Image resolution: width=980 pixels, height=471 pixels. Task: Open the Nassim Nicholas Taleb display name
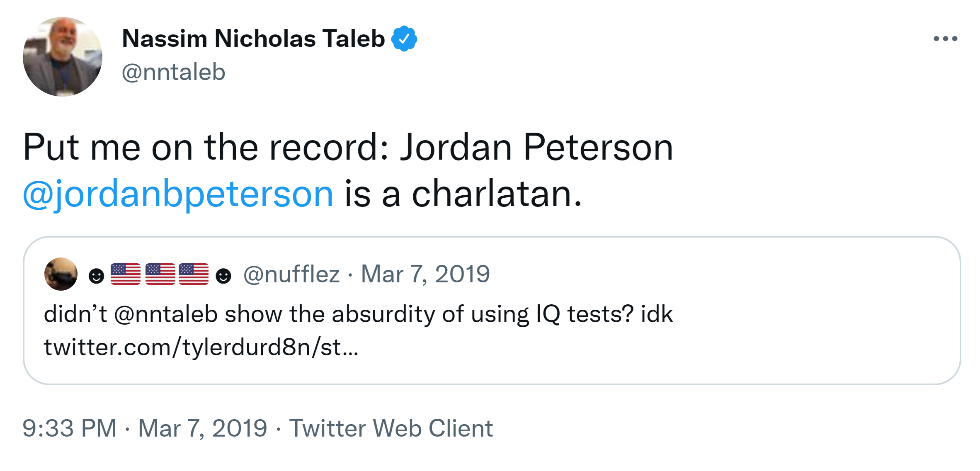pyautogui.click(x=253, y=39)
